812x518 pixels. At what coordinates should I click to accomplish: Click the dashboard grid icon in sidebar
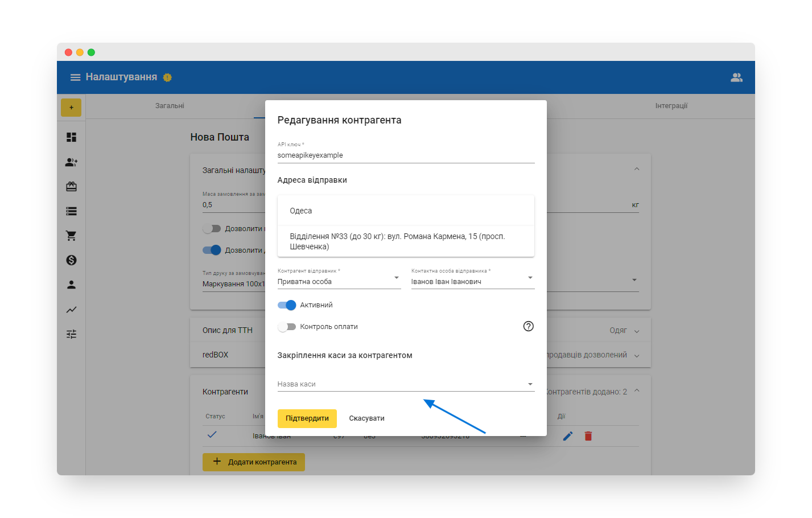click(71, 137)
